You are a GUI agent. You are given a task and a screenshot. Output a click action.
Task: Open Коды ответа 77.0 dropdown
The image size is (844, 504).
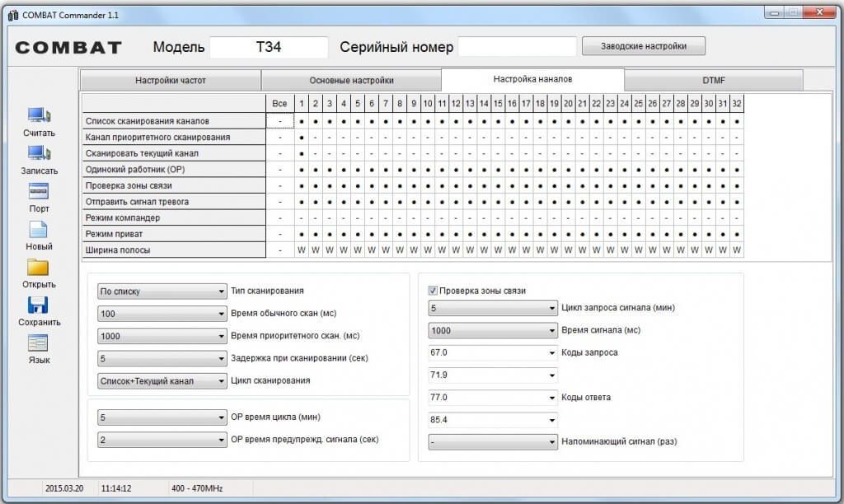493,398
